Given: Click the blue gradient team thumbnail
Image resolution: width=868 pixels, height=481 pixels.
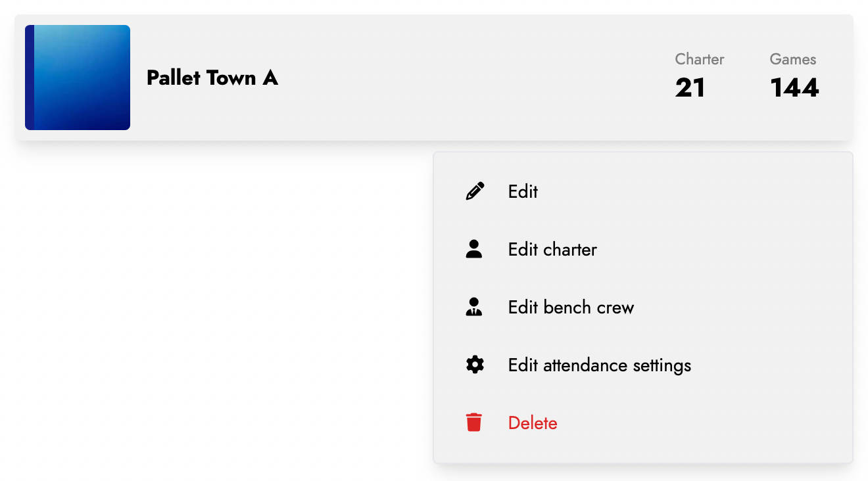Looking at the screenshot, I should [x=78, y=78].
